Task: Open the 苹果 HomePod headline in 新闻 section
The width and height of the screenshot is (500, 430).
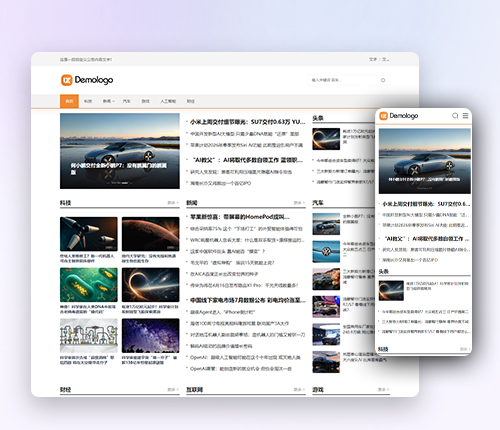Action: point(240,217)
